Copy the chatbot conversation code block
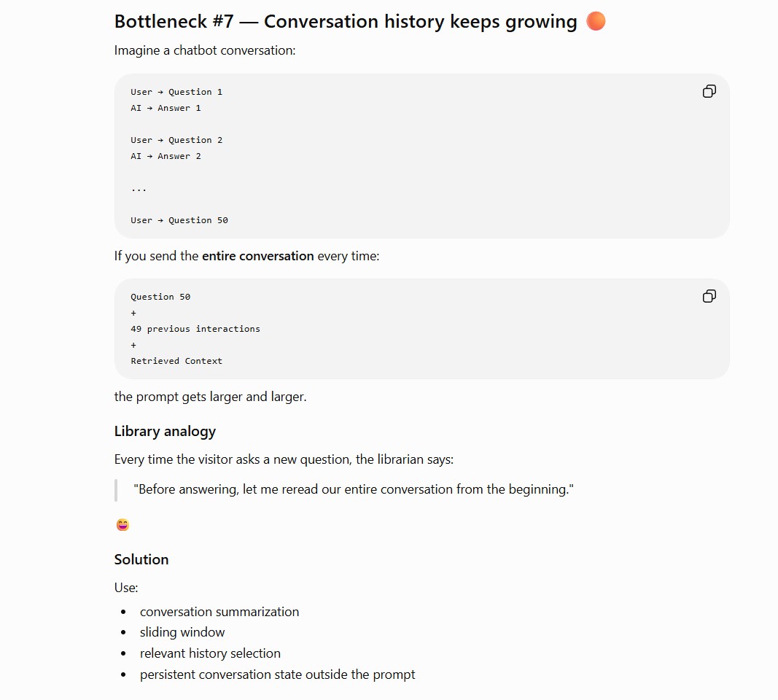The height and width of the screenshot is (700, 778). pos(709,91)
